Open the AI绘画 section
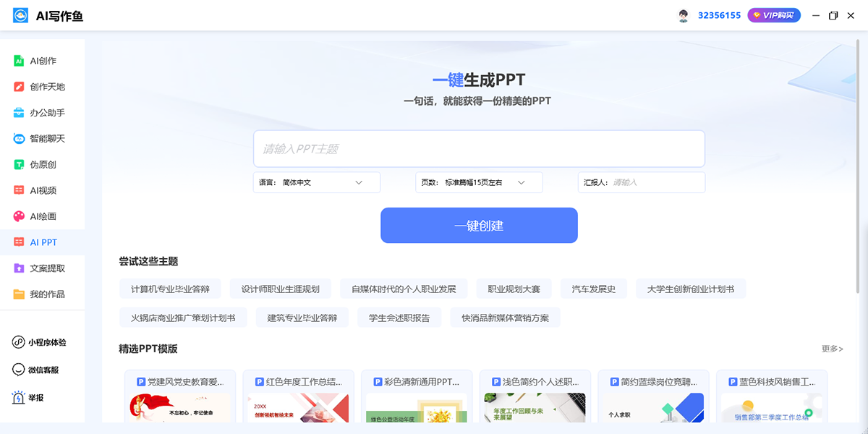 (42, 216)
